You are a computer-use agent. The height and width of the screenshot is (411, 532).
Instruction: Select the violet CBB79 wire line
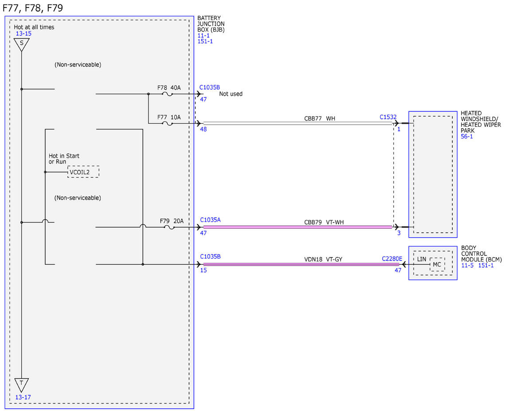coord(298,227)
